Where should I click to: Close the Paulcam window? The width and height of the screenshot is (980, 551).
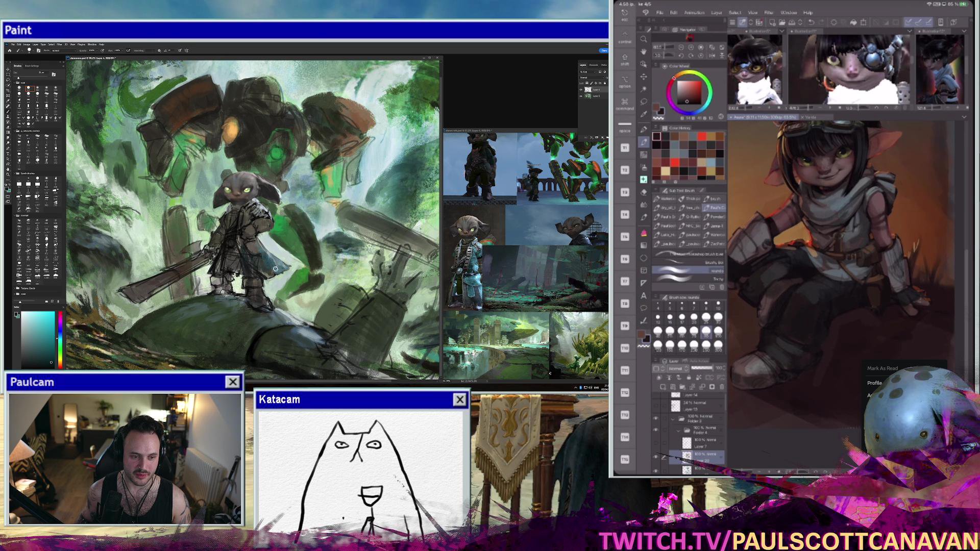[x=233, y=382]
